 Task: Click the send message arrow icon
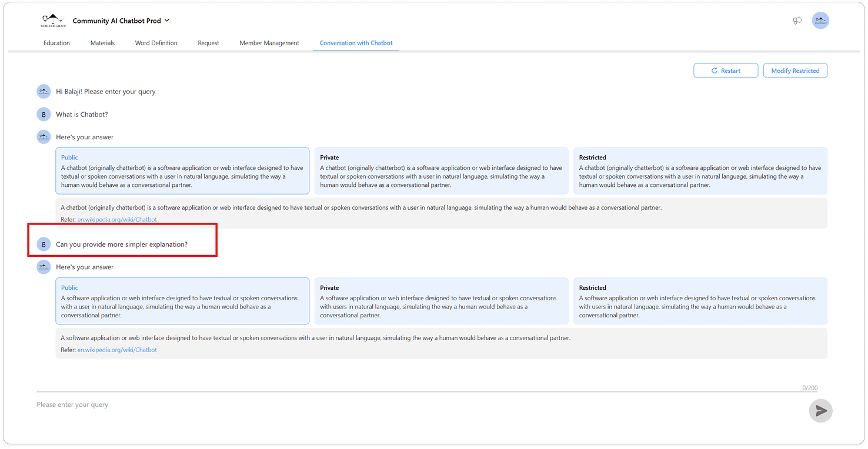pos(820,411)
